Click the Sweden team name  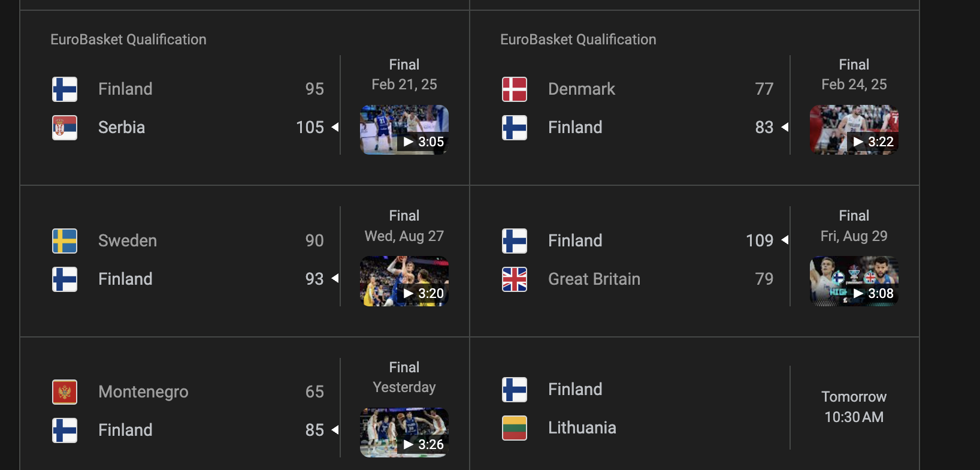tap(128, 240)
